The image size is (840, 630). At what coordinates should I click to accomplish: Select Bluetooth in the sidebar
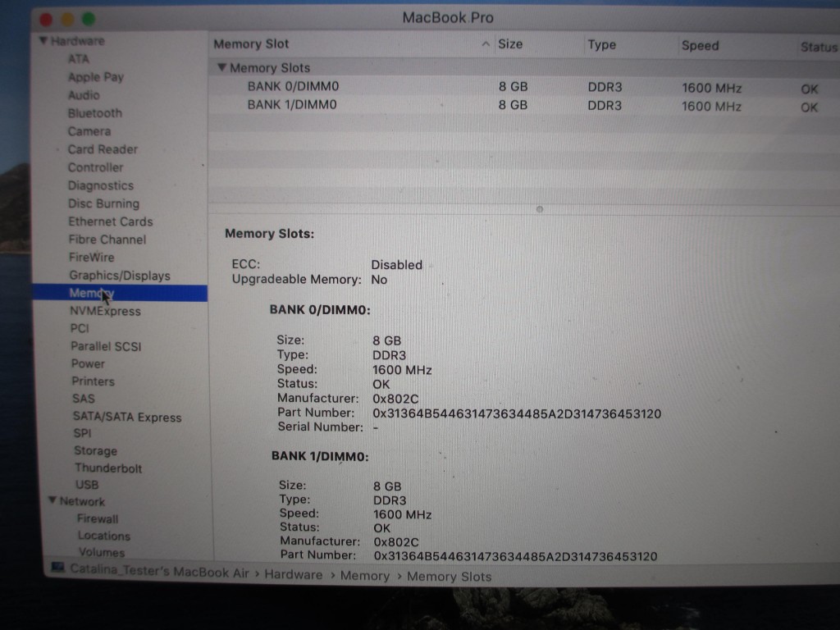(95, 113)
